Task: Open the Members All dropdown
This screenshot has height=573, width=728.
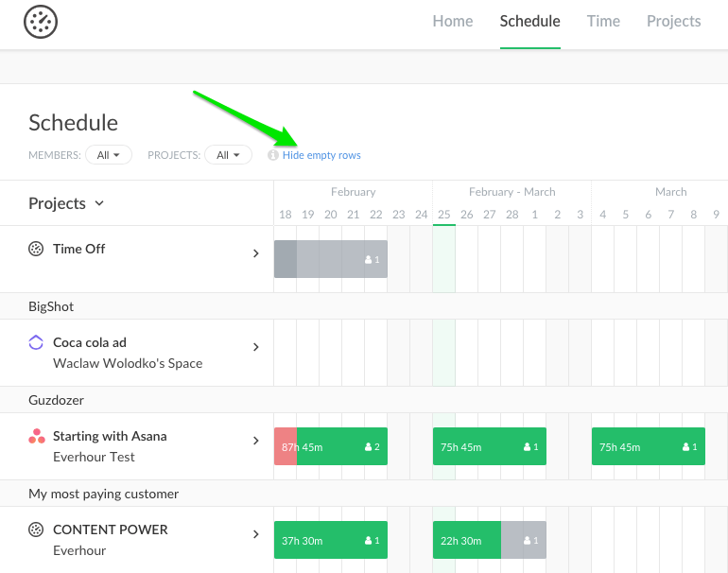Action: coord(109,155)
